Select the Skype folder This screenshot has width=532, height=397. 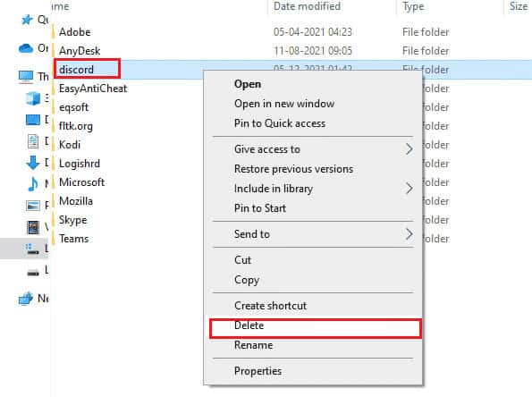pos(73,220)
